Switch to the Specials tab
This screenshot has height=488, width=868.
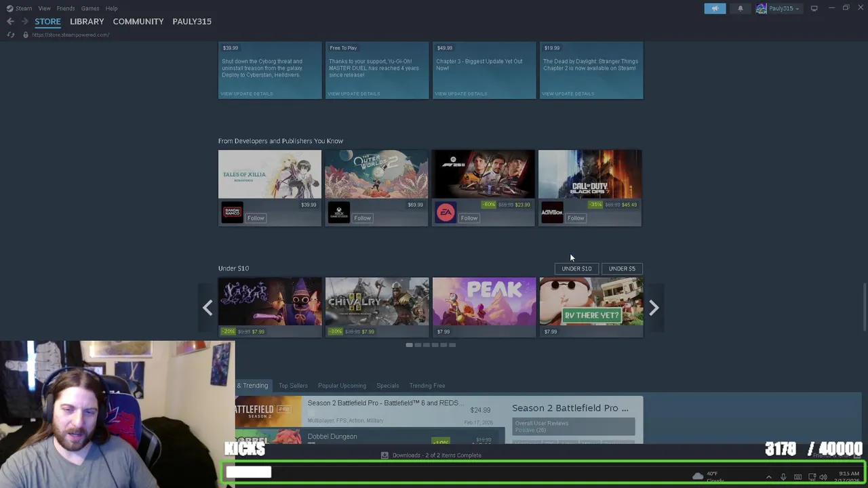coord(388,386)
